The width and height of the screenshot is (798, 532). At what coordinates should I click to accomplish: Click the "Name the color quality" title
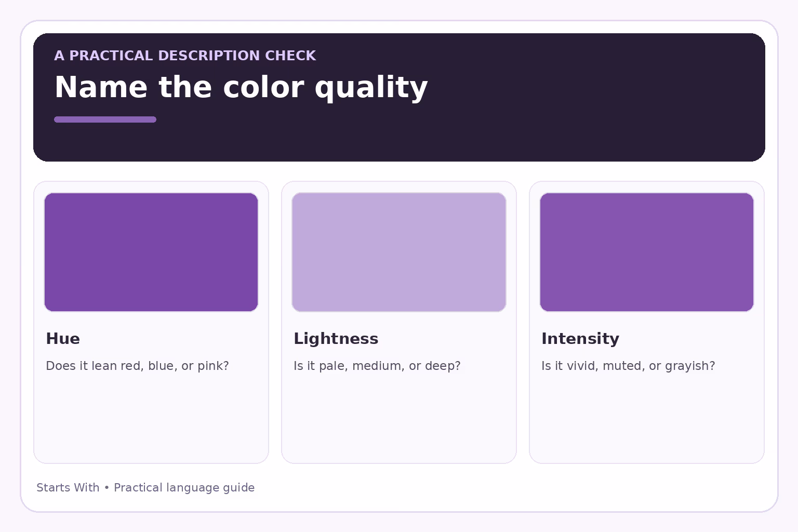coord(241,87)
